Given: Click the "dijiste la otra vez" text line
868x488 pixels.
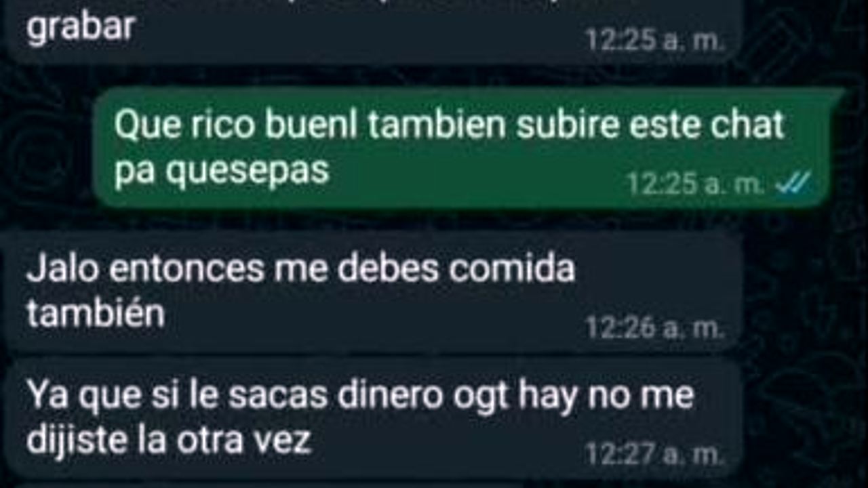Looking at the screenshot, I should point(168,441).
